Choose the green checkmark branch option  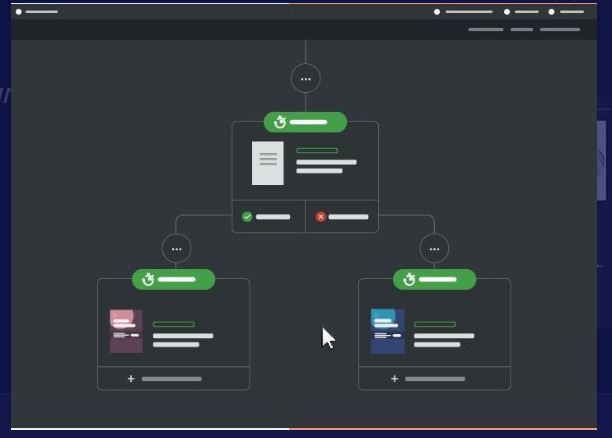[269, 217]
